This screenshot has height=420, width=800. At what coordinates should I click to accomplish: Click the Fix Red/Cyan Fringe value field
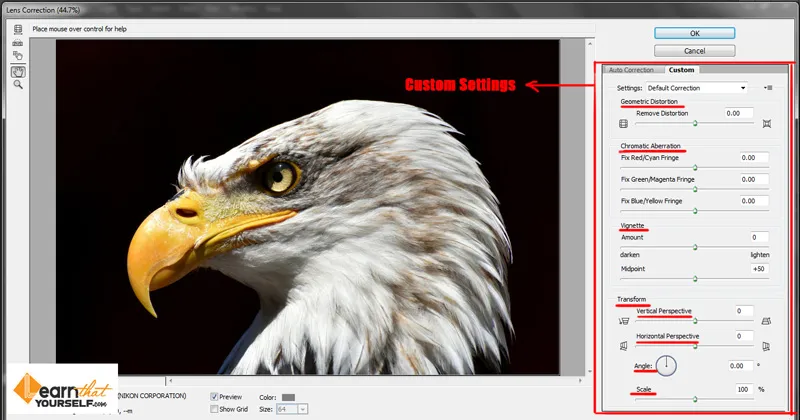(x=754, y=158)
